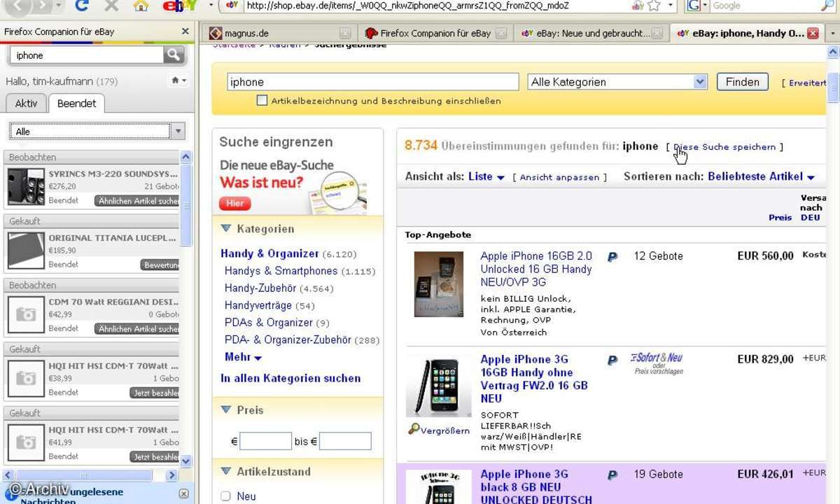Open the Alle filter dropdown in sidebar

coord(97,131)
